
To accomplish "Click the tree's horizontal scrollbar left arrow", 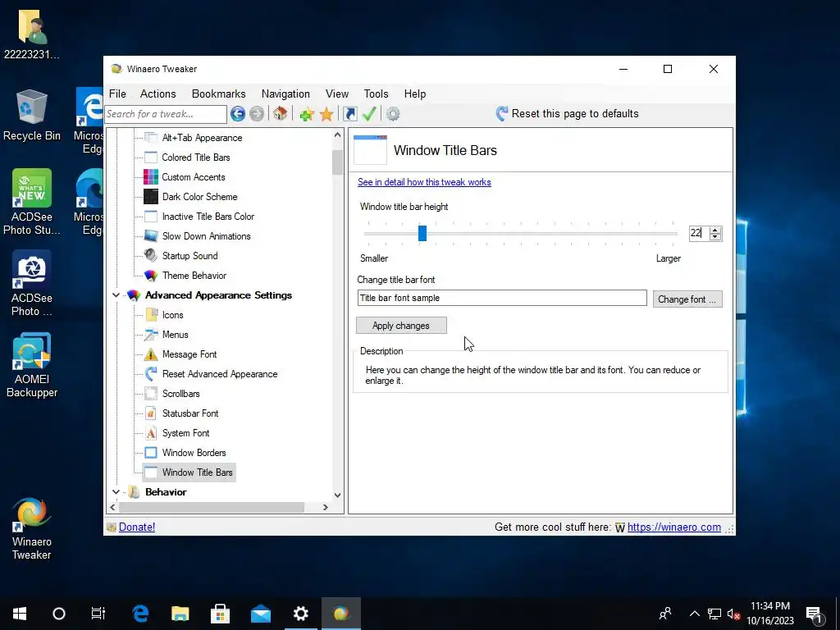I will [112, 507].
